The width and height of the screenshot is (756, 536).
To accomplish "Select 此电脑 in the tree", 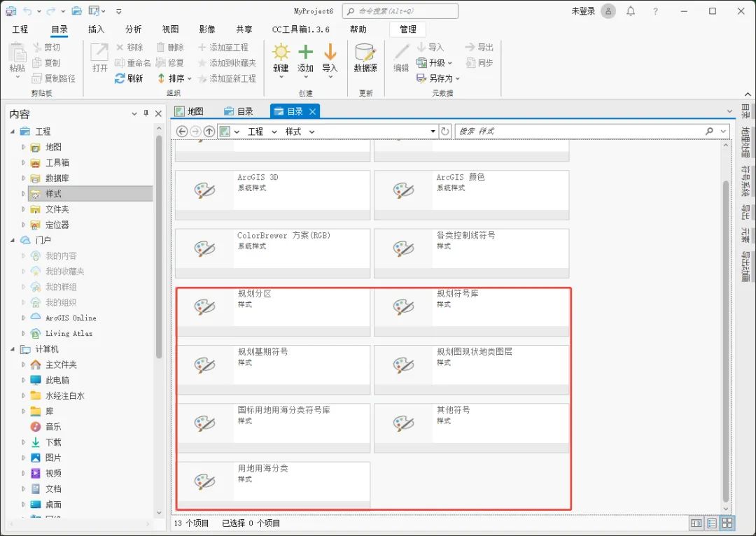I will point(57,380).
